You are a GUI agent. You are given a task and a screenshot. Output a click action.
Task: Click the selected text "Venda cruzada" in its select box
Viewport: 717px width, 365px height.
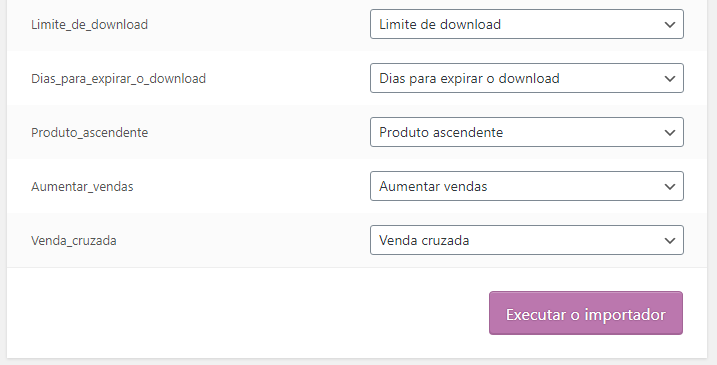pos(424,241)
